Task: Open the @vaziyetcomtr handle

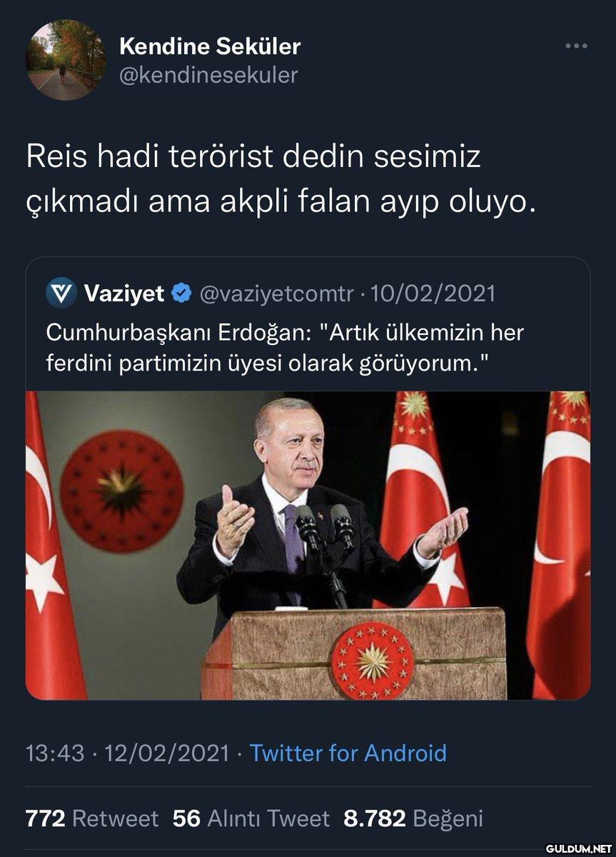Action: pyautogui.click(x=276, y=294)
